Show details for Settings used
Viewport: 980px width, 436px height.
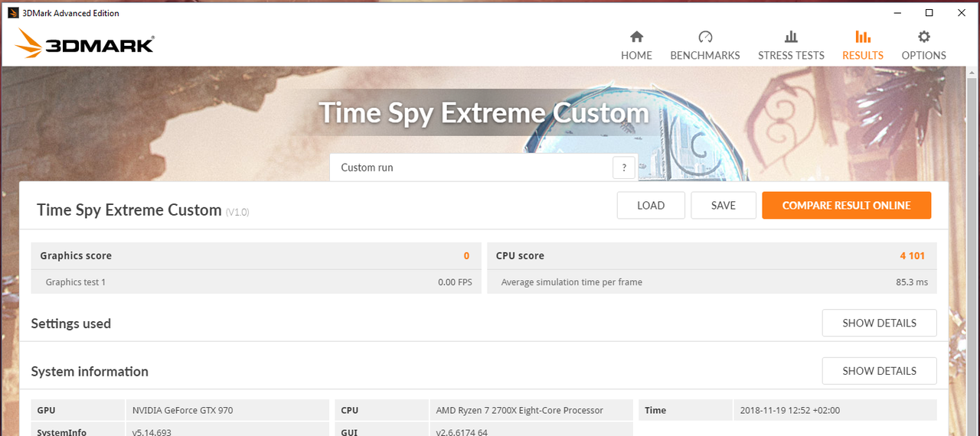tap(879, 323)
